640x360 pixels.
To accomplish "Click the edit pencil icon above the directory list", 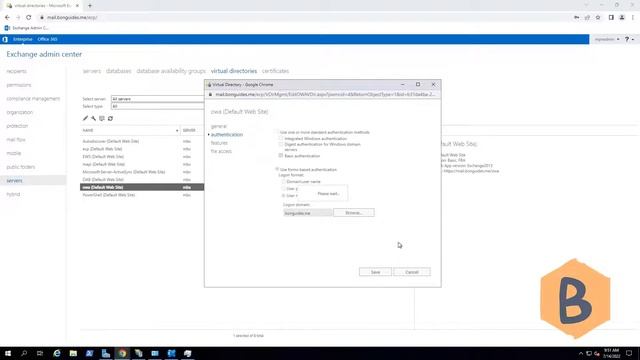I will click(85, 118).
